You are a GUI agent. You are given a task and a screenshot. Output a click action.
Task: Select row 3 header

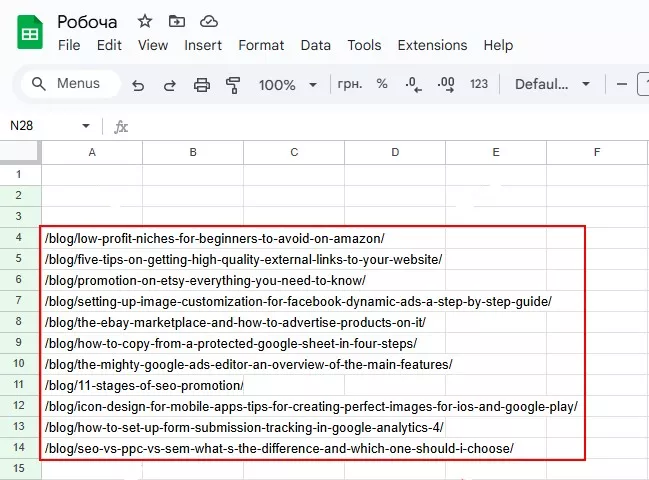tap(20, 216)
